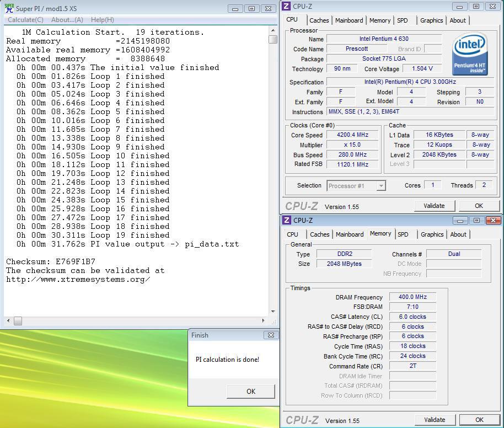The image size is (504, 428).
Task: Switch to Graphics tab in upper CPU-Z window
Action: point(431,20)
